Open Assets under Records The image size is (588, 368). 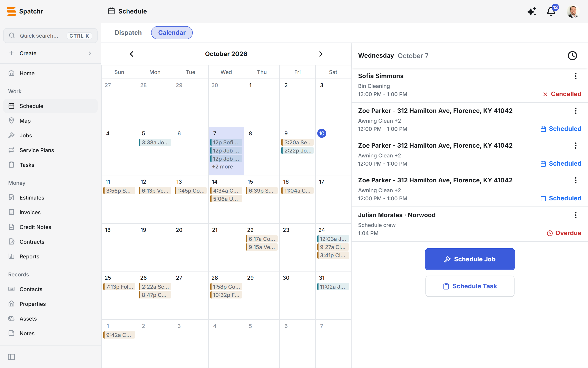click(50, 319)
